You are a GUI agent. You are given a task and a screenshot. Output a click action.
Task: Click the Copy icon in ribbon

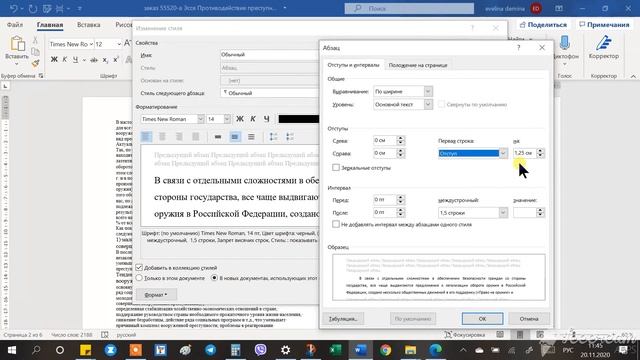click(x=36, y=51)
